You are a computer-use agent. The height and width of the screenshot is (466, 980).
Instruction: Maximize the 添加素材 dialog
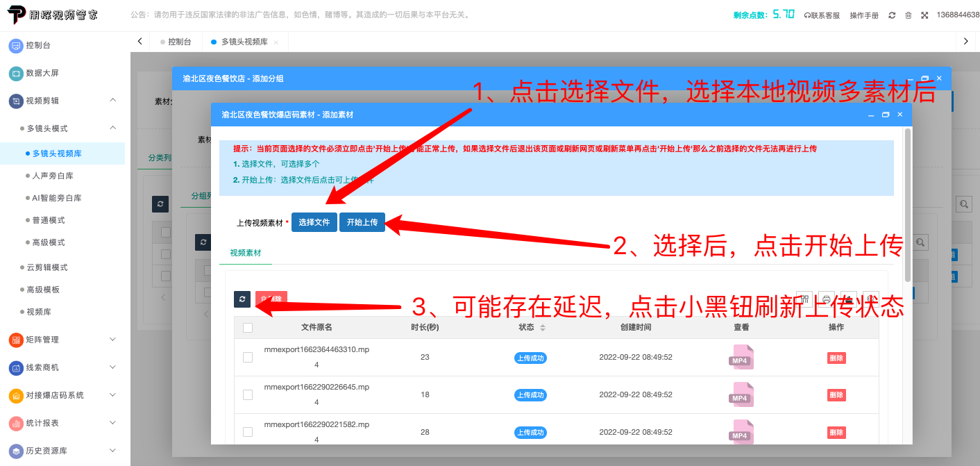886,115
